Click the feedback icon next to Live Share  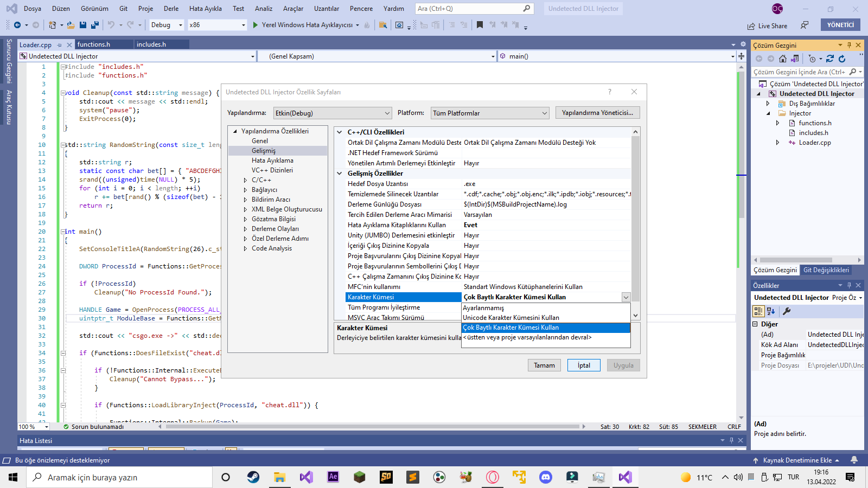(805, 25)
